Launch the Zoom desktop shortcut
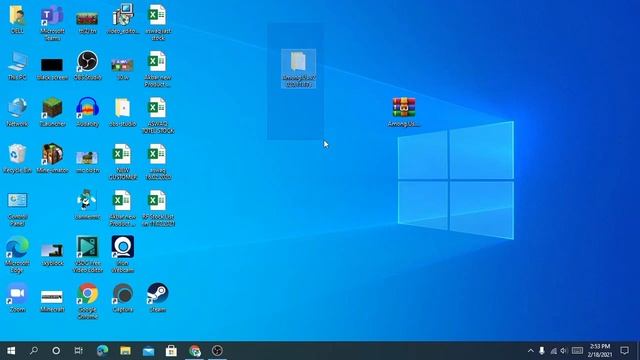Screen dimensions: 640x360 pyautogui.click(x=17, y=298)
